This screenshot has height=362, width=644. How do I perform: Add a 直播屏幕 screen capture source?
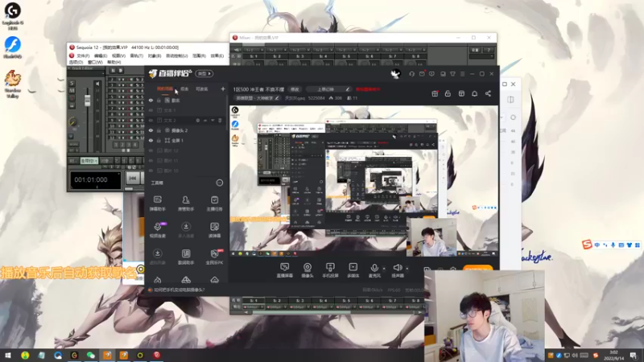[x=285, y=270]
